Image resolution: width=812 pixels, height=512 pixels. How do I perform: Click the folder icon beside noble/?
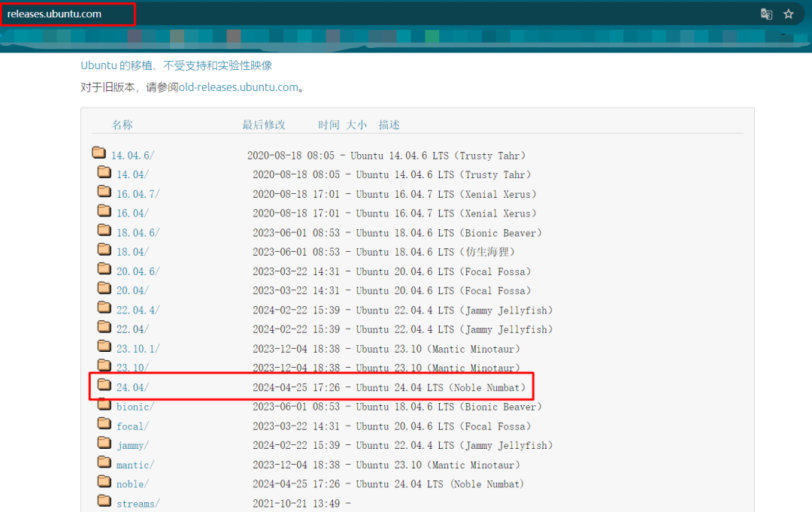(x=104, y=481)
